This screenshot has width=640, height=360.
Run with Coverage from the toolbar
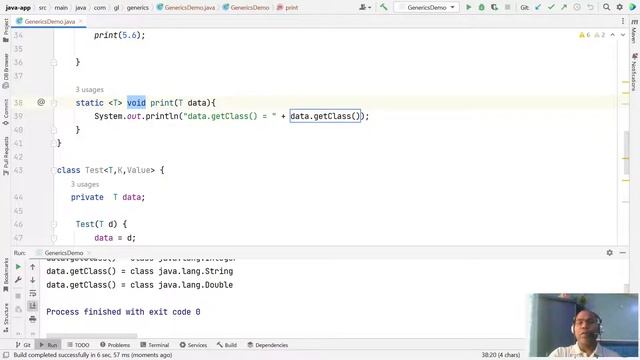click(494, 7)
